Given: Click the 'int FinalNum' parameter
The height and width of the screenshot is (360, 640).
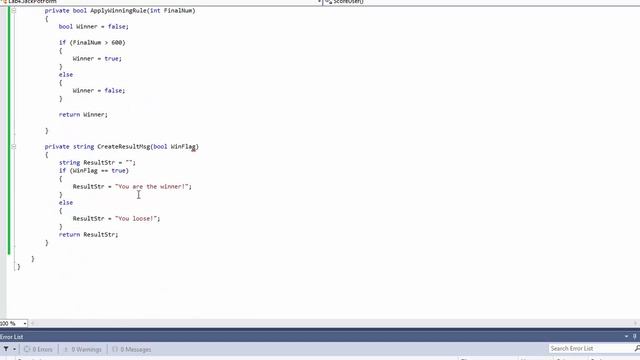Looking at the screenshot, I should coord(171,11).
